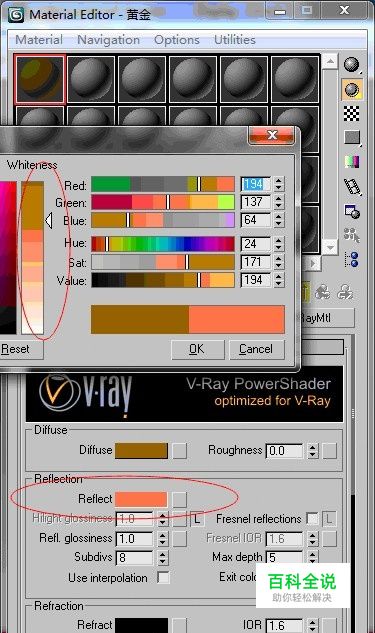The width and height of the screenshot is (375, 633).
Task: Click on the Blue color slider bar
Action: [163, 220]
